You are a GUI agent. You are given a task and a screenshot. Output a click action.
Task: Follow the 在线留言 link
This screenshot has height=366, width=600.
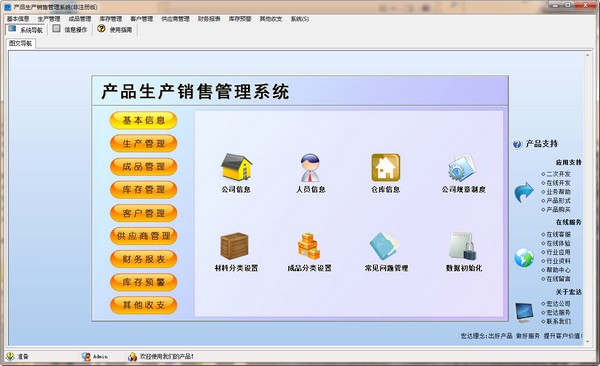tap(558, 279)
